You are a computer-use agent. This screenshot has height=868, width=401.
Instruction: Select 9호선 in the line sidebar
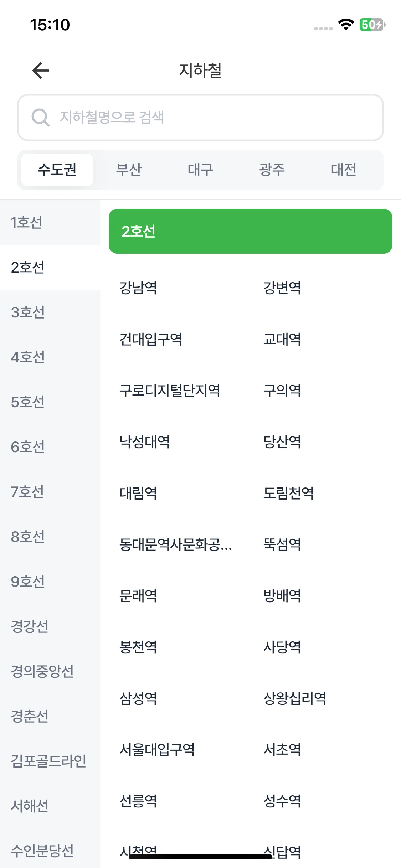pos(50,582)
